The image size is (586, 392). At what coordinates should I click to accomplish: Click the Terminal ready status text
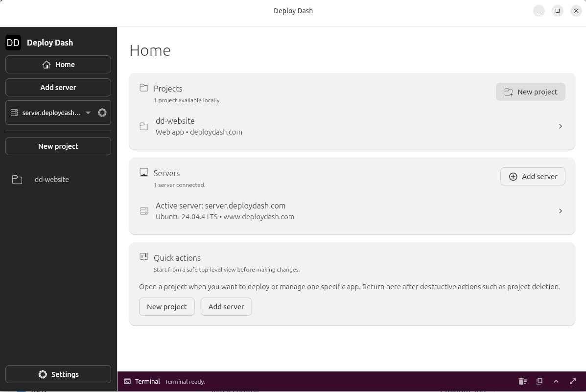point(185,381)
